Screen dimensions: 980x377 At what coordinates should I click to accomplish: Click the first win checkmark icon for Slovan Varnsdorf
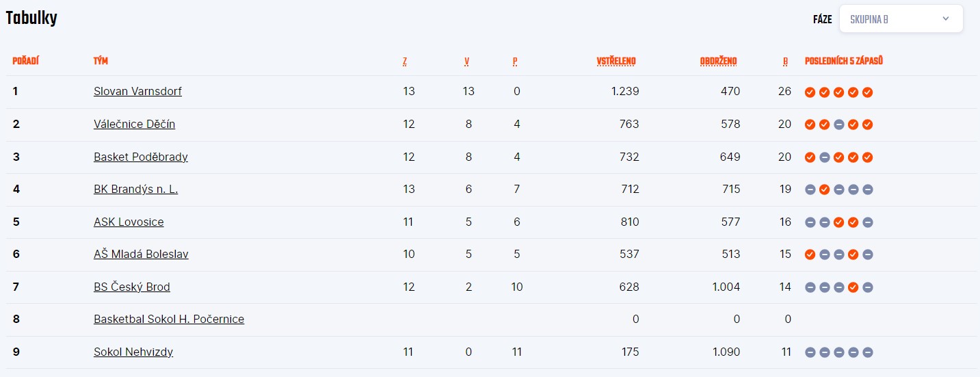click(x=810, y=92)
